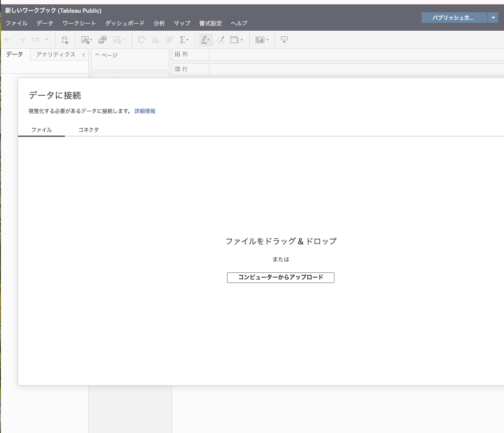Click the replay animation icon
Image resolution: width=504 pixels, height=433 pixels.
point(35,39)
